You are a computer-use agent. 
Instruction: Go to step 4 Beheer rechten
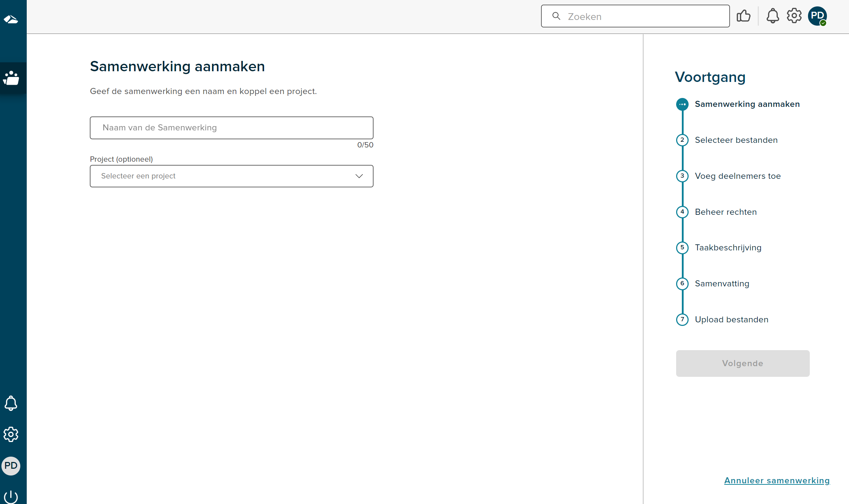click(x=726, y=212)
